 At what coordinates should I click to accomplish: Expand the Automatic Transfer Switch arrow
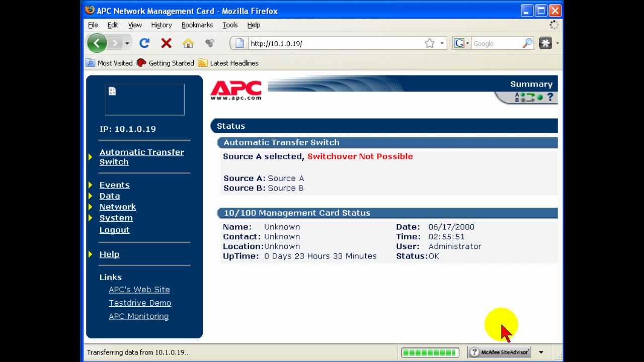(x=91, y=157)
